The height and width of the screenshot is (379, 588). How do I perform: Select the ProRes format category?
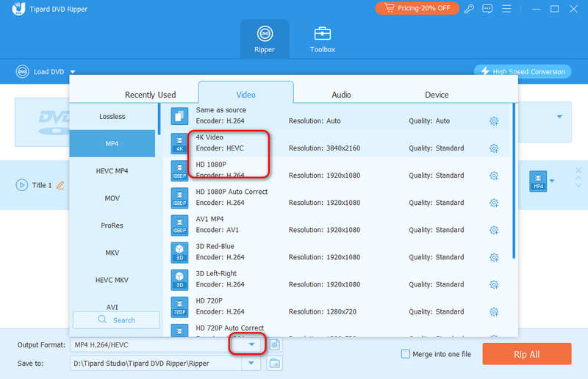112,225
